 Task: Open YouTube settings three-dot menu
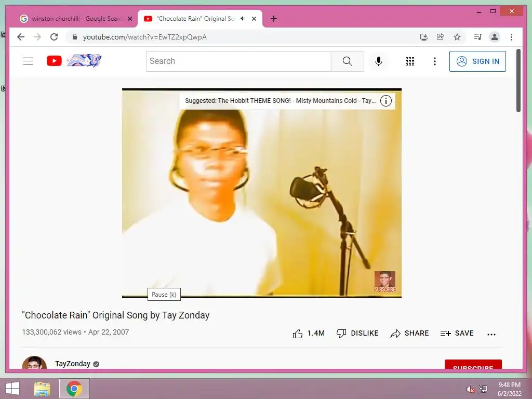point(435,61)
